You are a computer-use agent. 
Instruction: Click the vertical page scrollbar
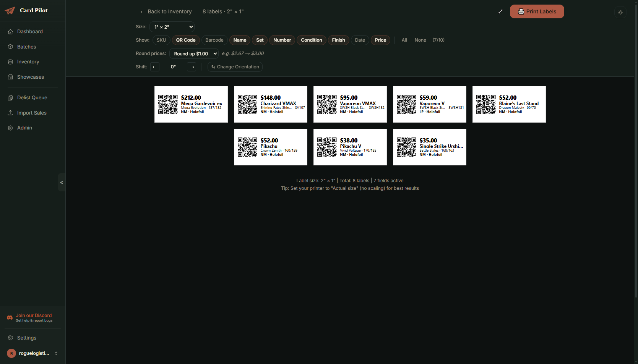coord(636,153)
